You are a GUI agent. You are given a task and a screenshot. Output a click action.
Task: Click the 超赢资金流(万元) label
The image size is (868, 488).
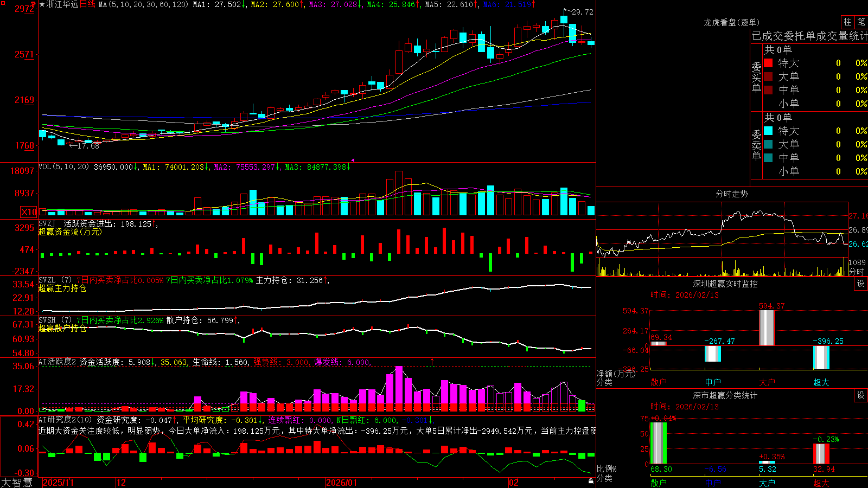[x=70, y=232]
